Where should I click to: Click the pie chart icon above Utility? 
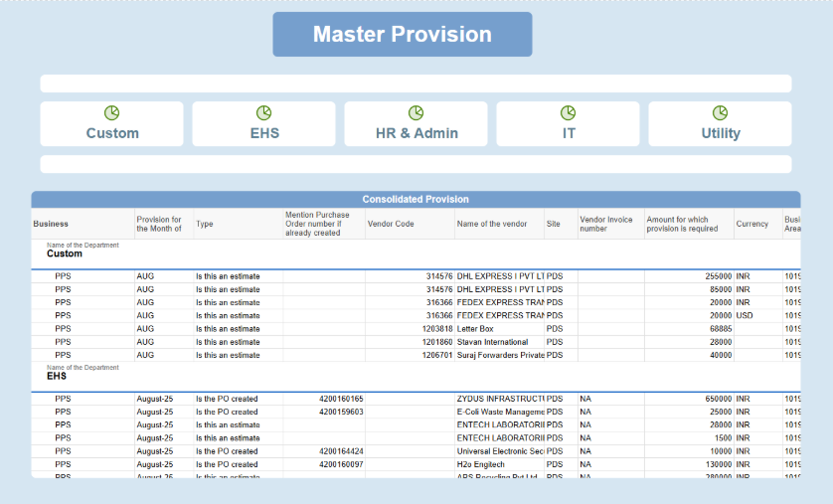(x=720, y=113)
